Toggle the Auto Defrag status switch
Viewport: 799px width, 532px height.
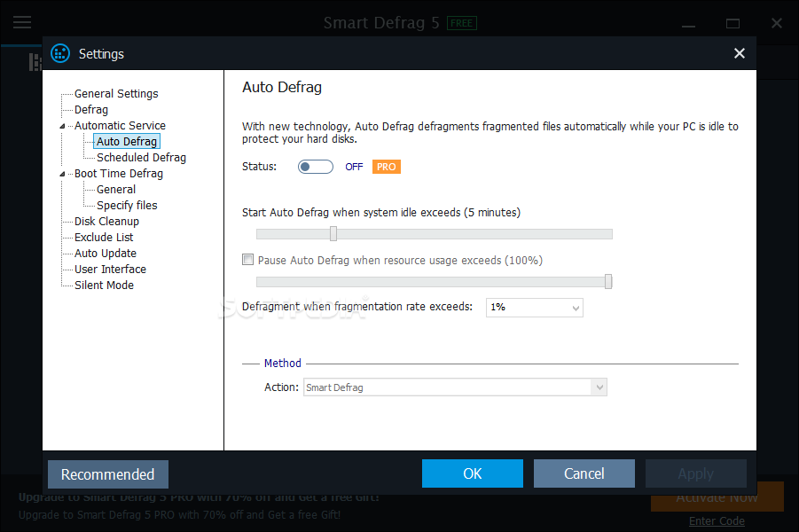coord(316,167)
